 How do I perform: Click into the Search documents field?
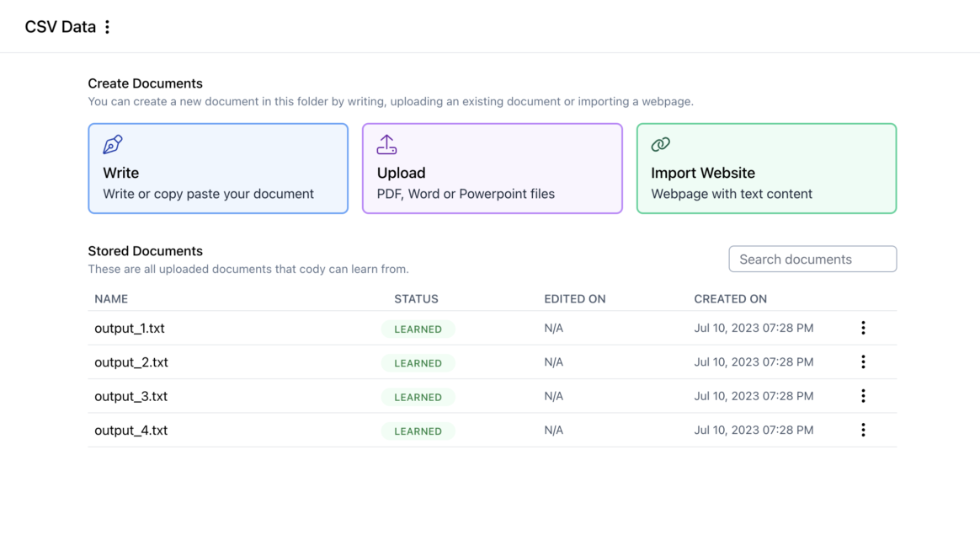[x=812, y=260]
